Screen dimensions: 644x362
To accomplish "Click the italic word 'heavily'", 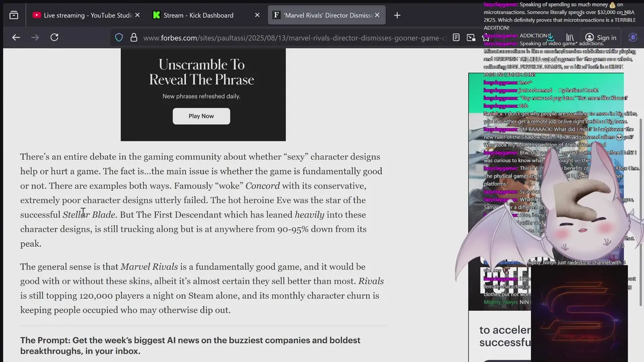I will (x=309, y=215).
